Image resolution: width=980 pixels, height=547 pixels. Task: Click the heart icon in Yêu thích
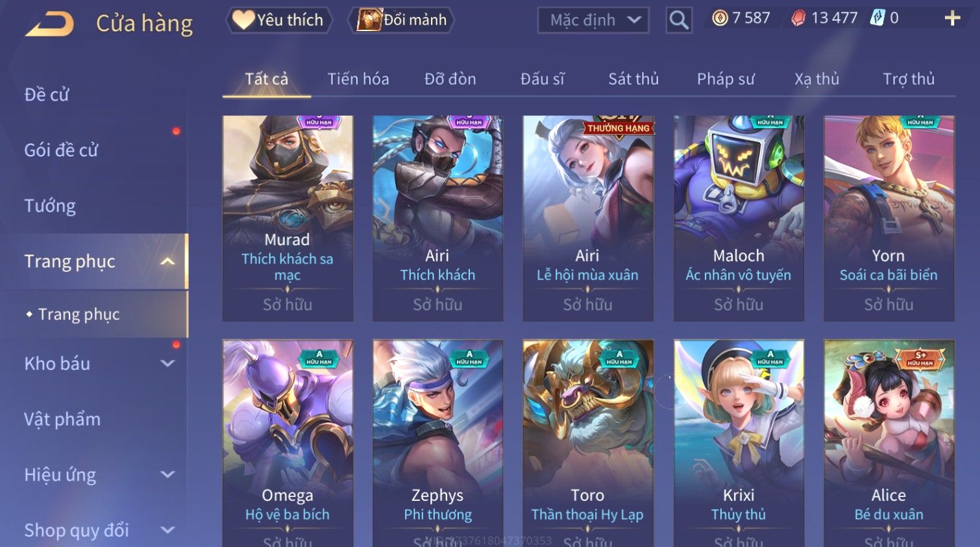click(x=243, y=19)
